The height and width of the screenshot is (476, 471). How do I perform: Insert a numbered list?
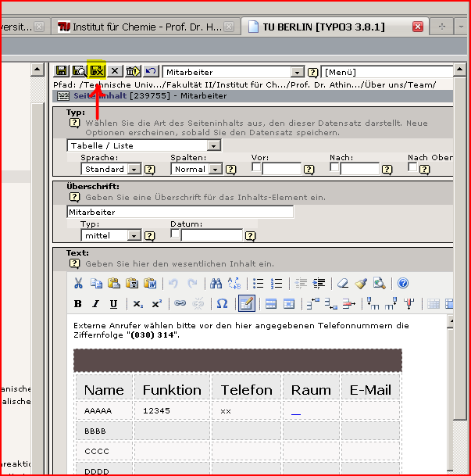277,283
